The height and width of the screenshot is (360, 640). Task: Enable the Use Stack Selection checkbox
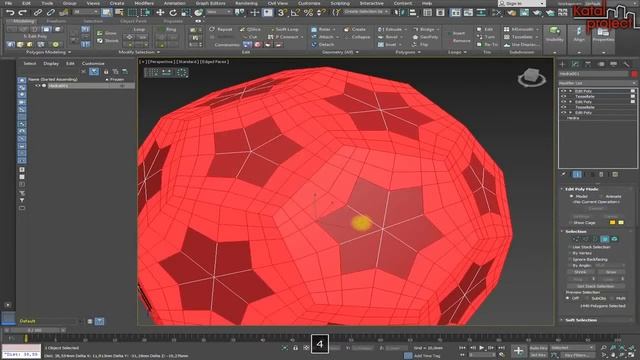coord(570,247)
